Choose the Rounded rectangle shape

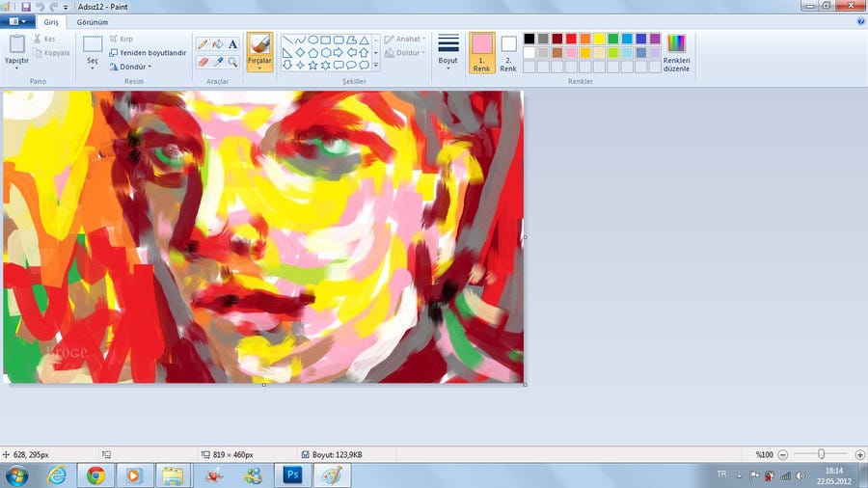[339, 41]
